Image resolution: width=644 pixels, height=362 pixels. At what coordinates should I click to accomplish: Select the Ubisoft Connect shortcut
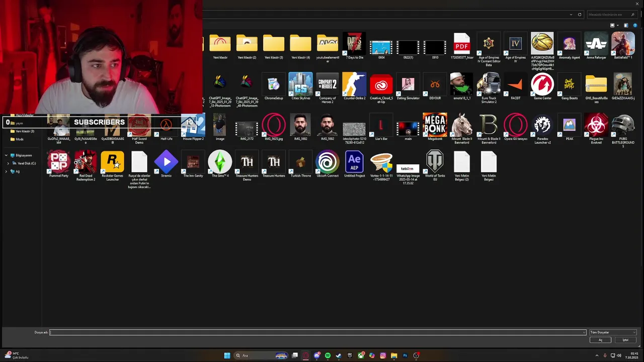pos(328,164)
